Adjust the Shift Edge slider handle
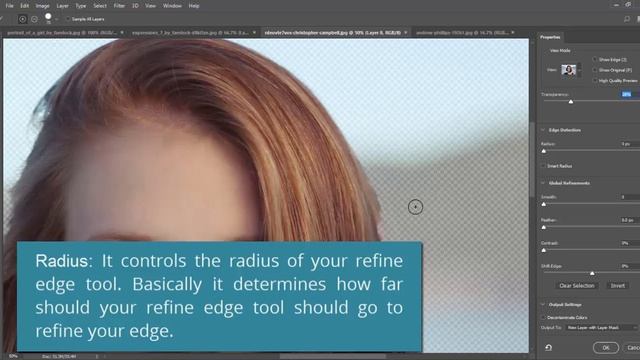The width and height of the screenshot is (640, 360). (592, 273)
